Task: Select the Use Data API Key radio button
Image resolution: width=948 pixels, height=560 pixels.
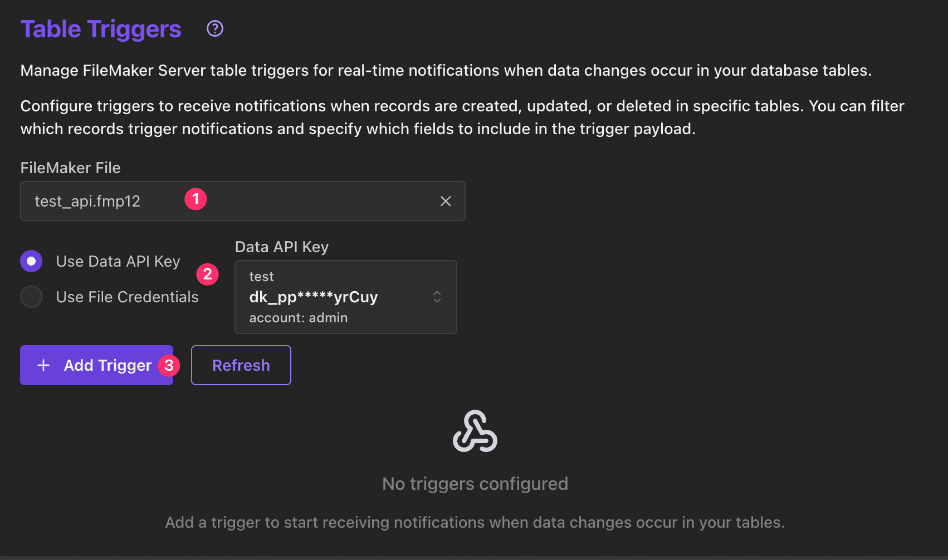Action: pos(31,261)
